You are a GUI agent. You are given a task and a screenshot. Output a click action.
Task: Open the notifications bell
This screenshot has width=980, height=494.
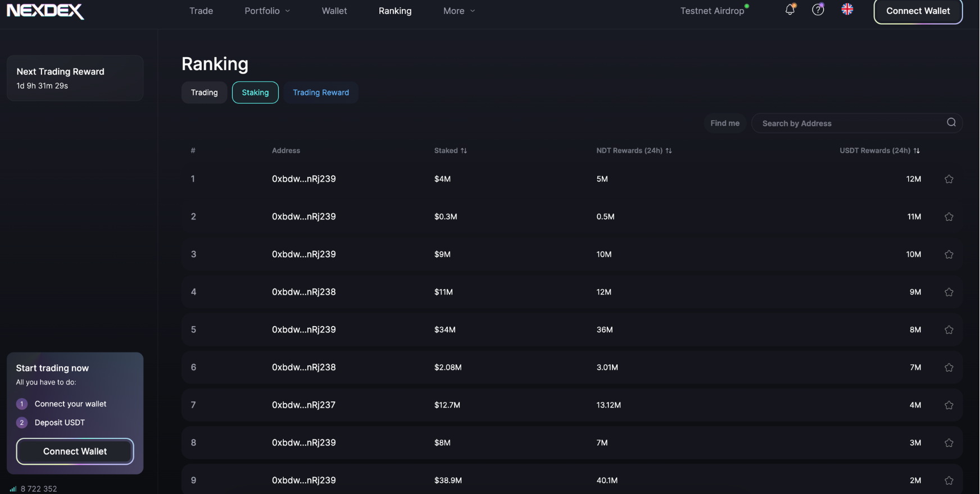click(x=790, y=10)
